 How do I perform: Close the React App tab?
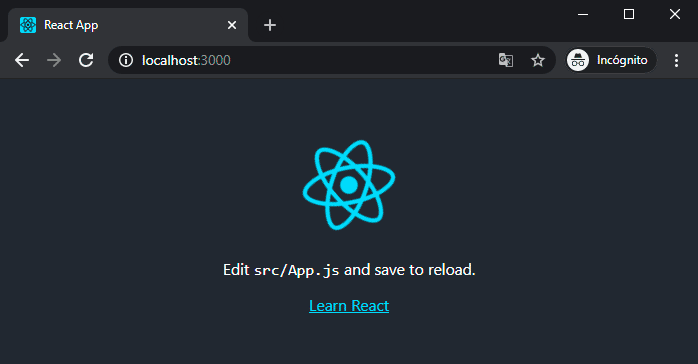(x=232, y=25)
